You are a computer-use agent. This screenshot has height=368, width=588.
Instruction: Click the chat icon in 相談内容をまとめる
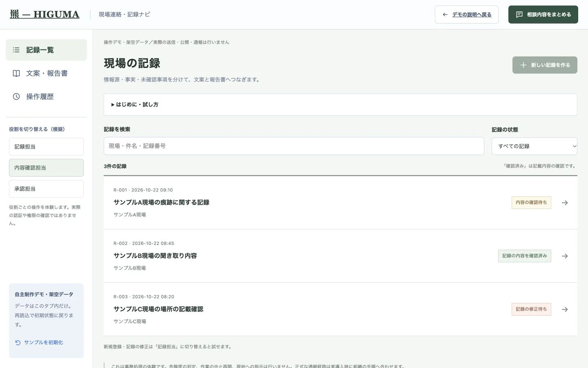pyautogui.click(x=519, y=15)
